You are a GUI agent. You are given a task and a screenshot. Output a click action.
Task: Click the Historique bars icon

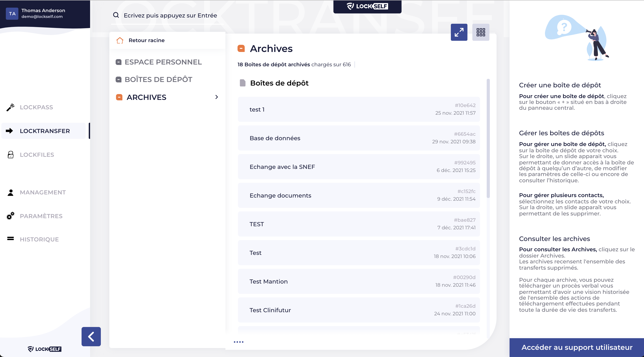click(10, 239)
